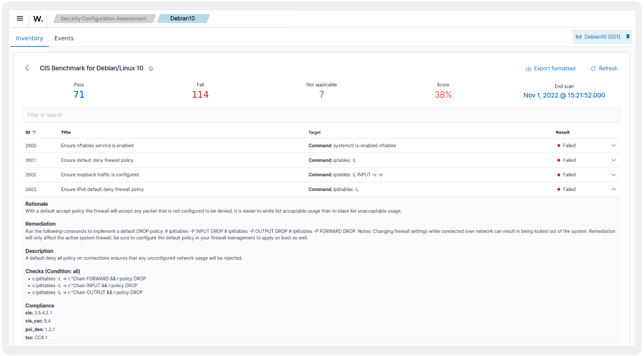Viewport: 644px width, 356px height.
Task: Click the refresh icon to reload results
Action: tap(593, 68)
